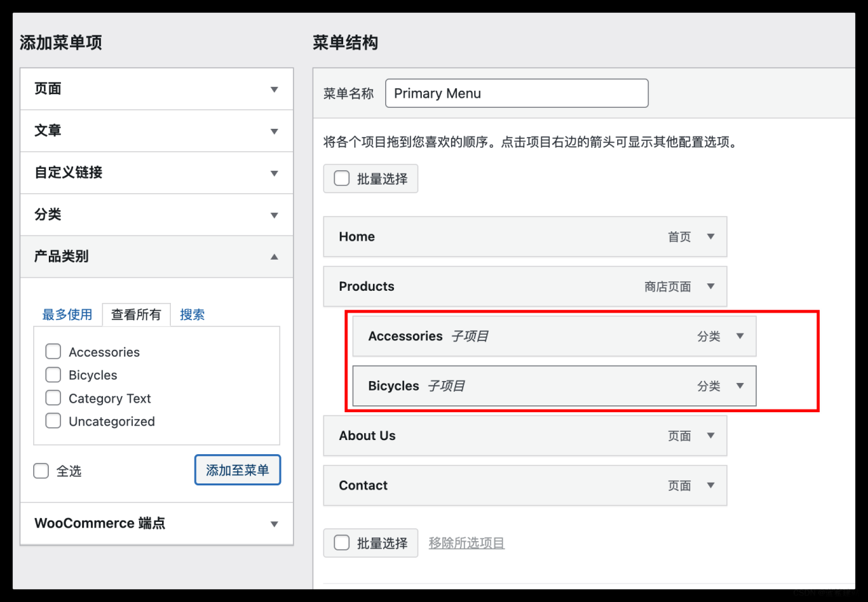This screenshot has height=602, width=868.
Task: Open the 搜索 tab
Action: pyautogui.click(x=192, y=315)
